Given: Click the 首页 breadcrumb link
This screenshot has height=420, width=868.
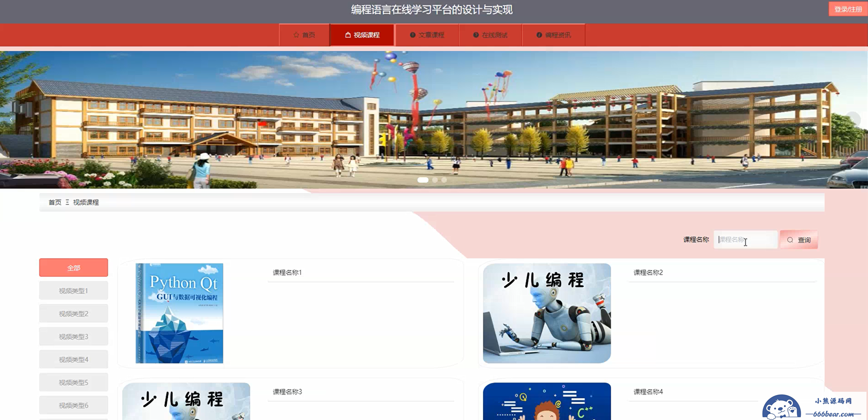Looking at the screenshot, I should [x=55, y=202].
